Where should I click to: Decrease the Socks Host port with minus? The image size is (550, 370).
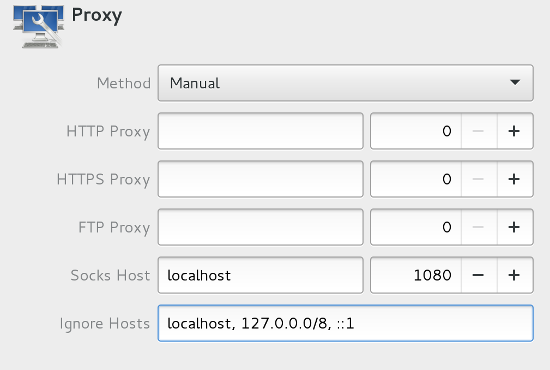click(478, 275)
